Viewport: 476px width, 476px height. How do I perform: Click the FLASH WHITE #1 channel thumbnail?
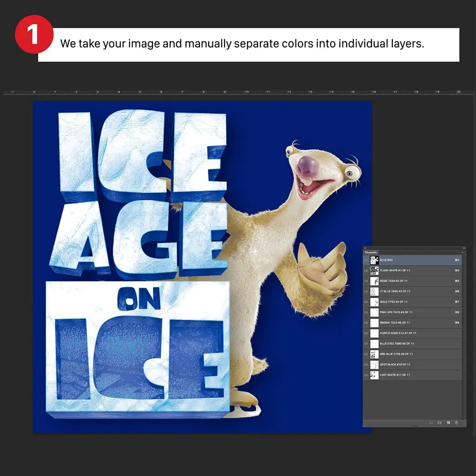click(x=374, y=271)
